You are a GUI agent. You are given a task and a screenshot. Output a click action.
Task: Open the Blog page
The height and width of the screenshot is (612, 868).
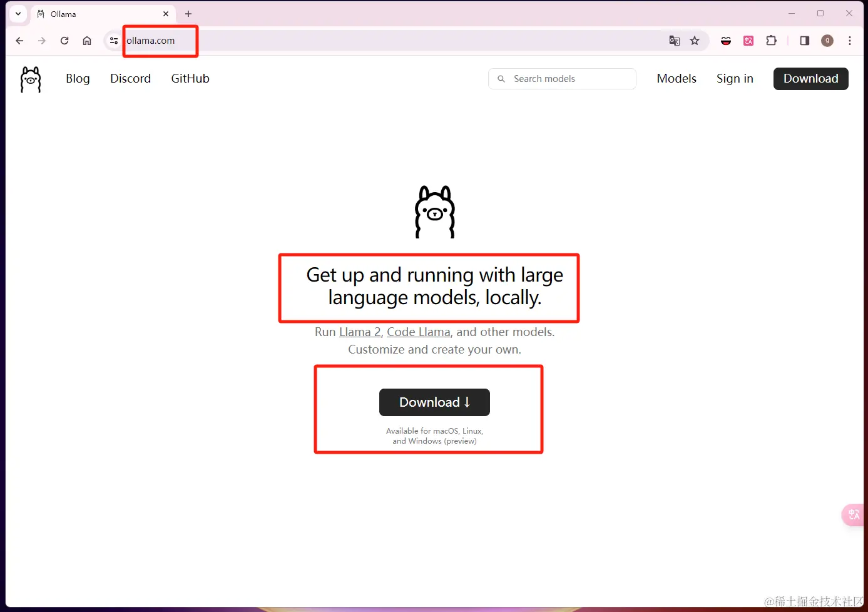pos(78,79)
